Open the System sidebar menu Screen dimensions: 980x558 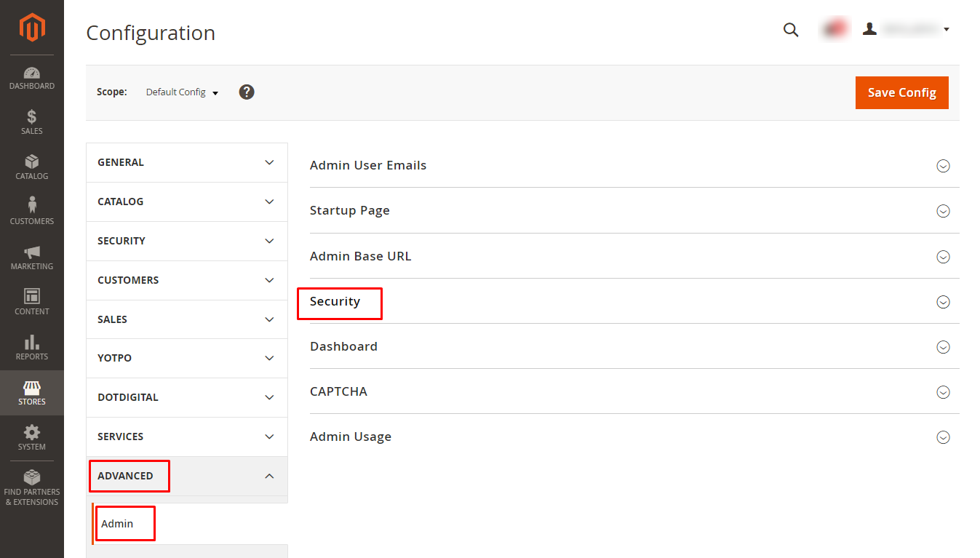coord(32,438)
